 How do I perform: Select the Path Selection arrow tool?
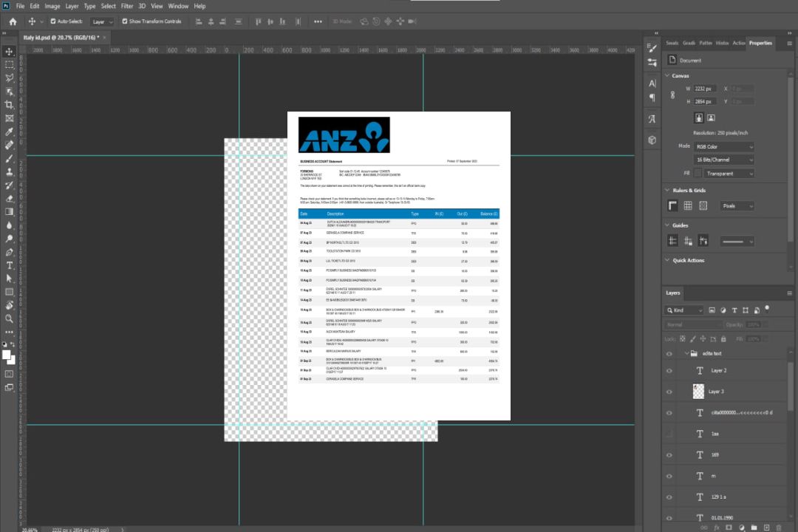coord(9,279)
